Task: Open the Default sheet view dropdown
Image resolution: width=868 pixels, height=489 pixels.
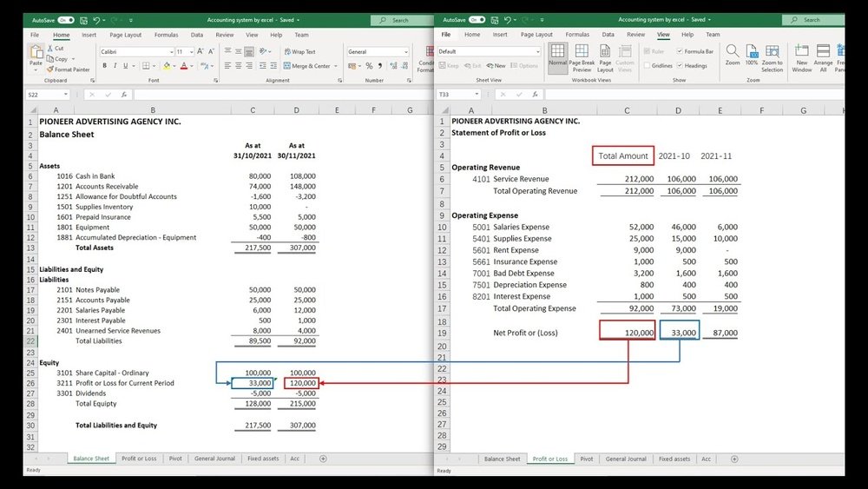Action: 536,52
